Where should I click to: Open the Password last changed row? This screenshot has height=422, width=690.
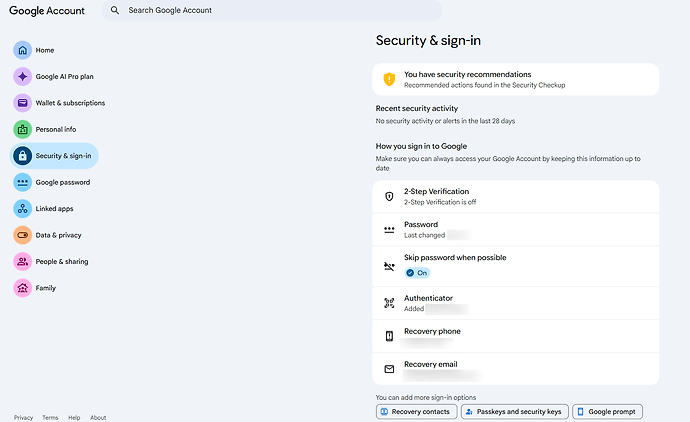click(516, 229)
